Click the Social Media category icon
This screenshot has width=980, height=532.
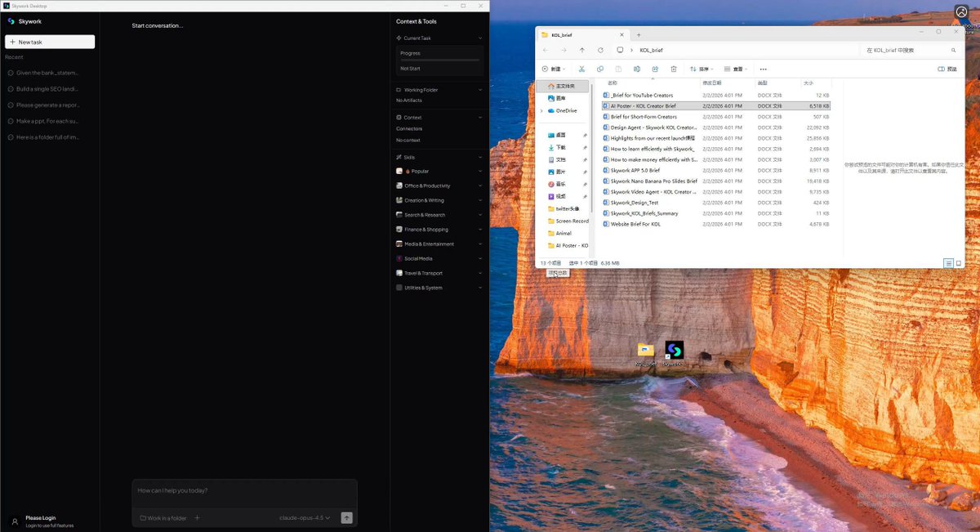[x=399, y=258]
